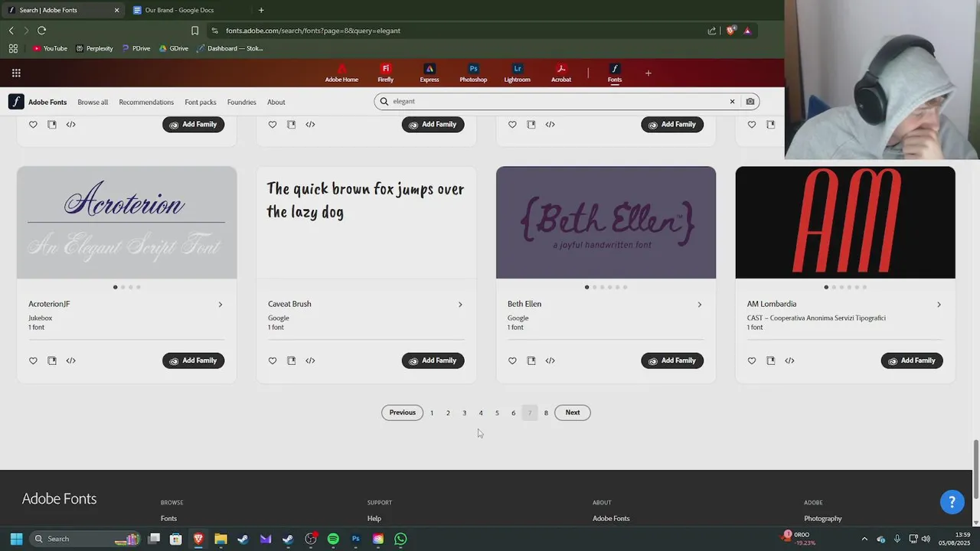Open Firefly app shortcut
The width and height of the screenshot is (980, 551).
[386, 73]
